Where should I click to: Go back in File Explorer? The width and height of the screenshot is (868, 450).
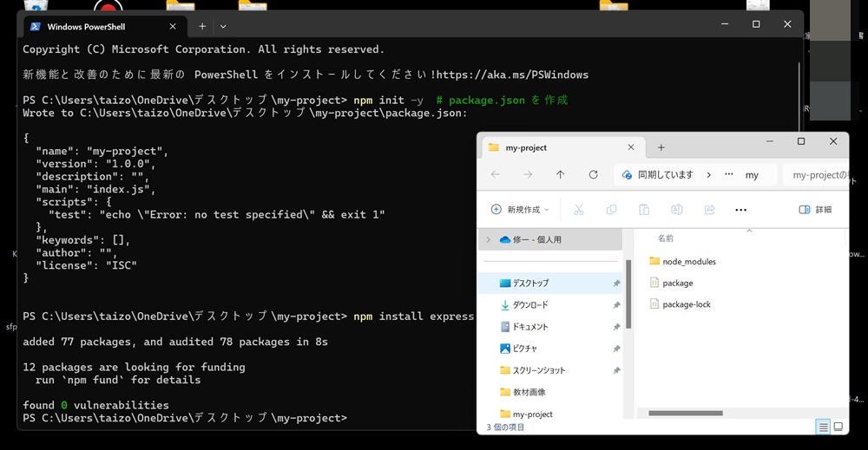click(x=495, y=174)
